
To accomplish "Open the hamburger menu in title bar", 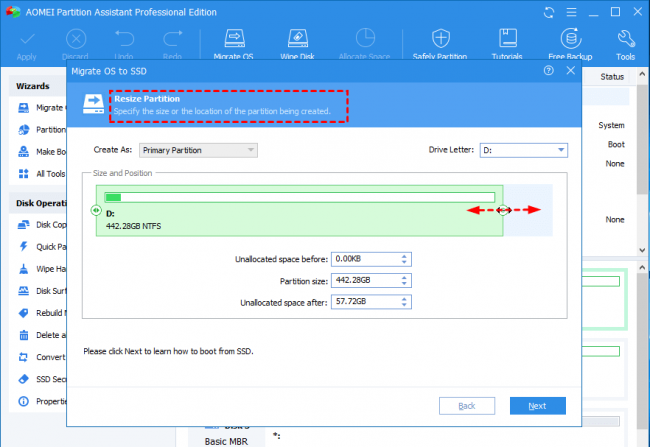I will tap(571, 12).
